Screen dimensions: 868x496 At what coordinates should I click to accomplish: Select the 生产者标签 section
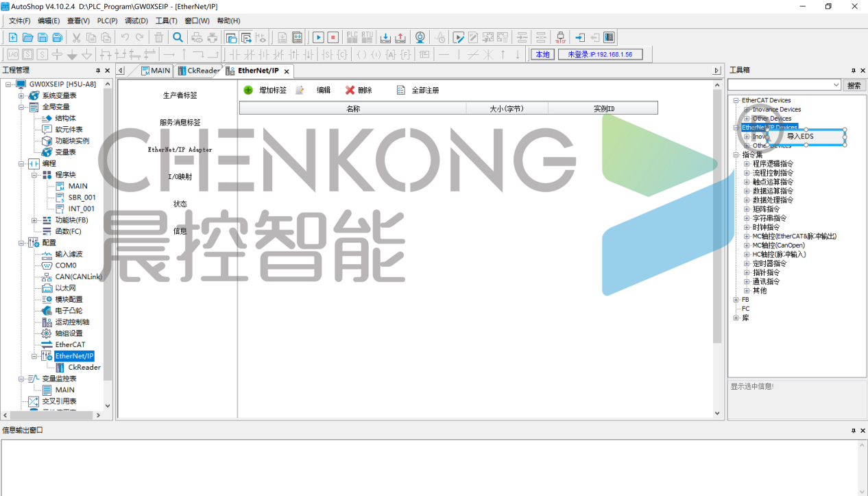click(x=180, y=95)
